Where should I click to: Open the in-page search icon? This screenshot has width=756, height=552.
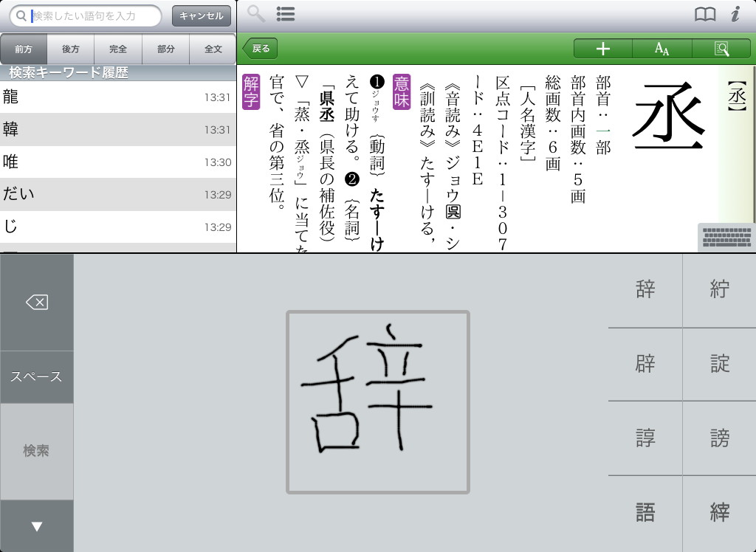coord(721,49)
